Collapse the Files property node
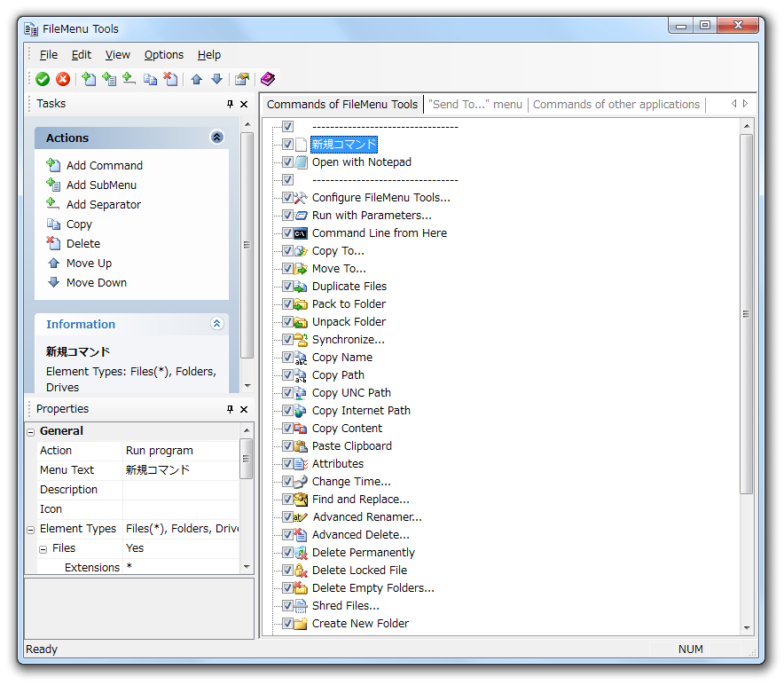 [x=43, y=549]
